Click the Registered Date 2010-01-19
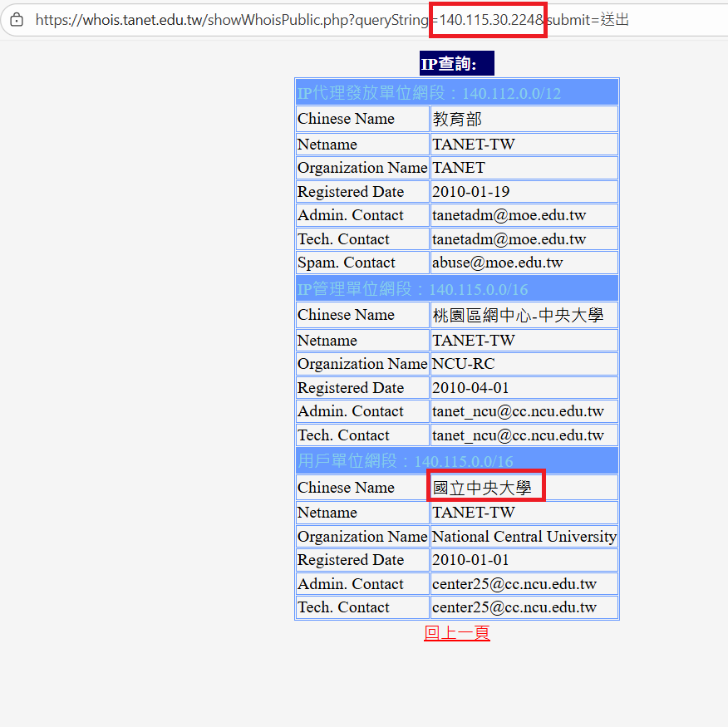The image size is (728, 727). coord(524,192)
